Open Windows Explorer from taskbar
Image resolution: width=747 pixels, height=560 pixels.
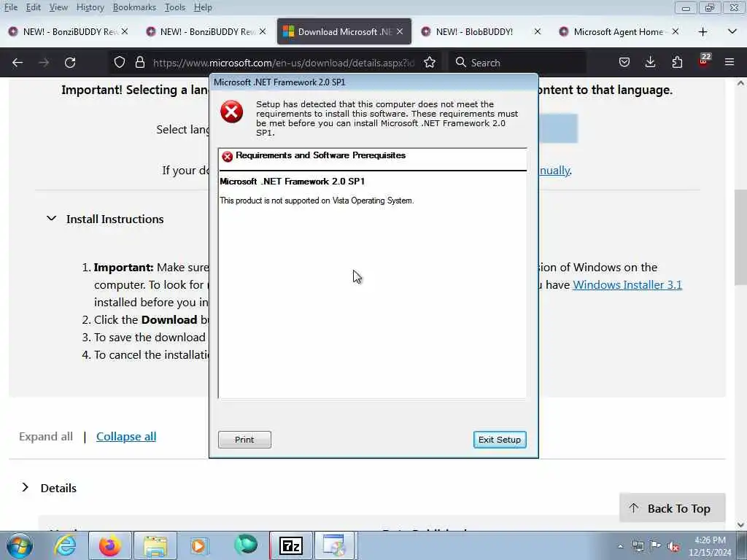pos(155,545)
